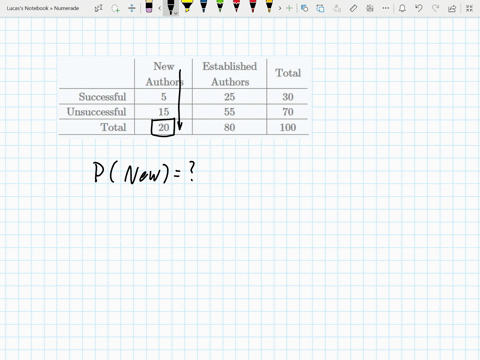The height and width of the screenshot is (360, 480).
Task: Activate the Lasso Select tool
Action: point(115,8)
